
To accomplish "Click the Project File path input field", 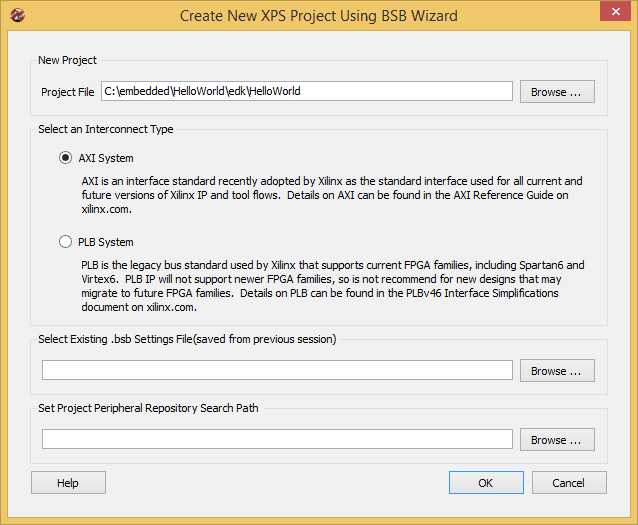I will [306, 91].
